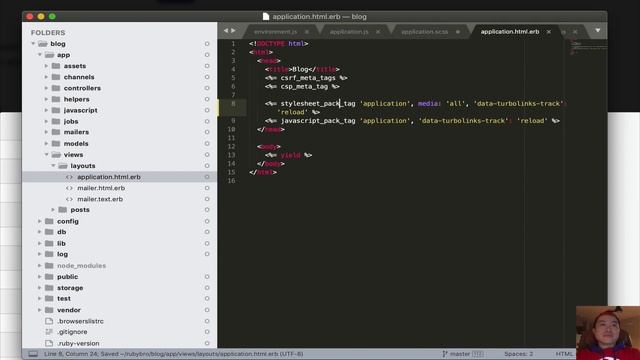Click the status bar file path message

173,353
